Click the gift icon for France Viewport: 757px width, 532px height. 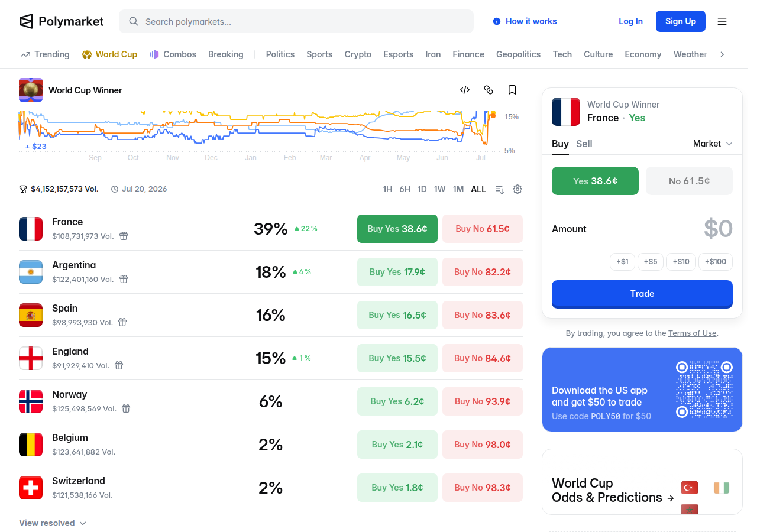[124, 236]
